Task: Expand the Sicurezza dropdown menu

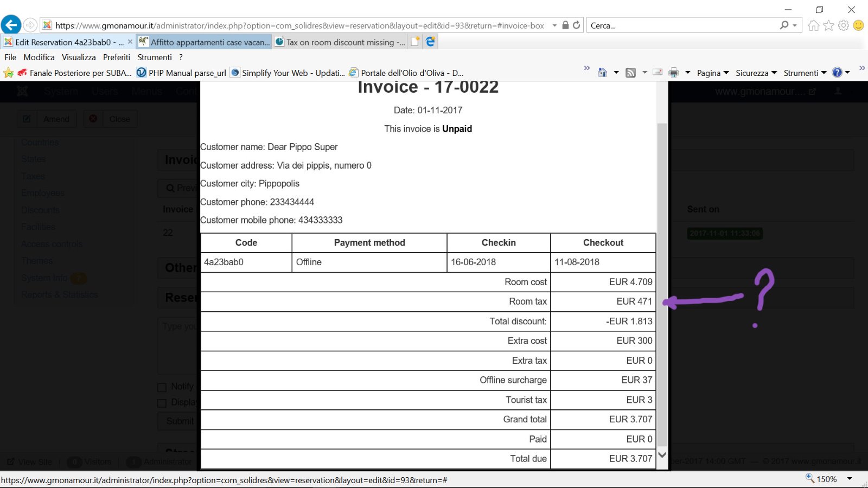Action: [756, 73]
